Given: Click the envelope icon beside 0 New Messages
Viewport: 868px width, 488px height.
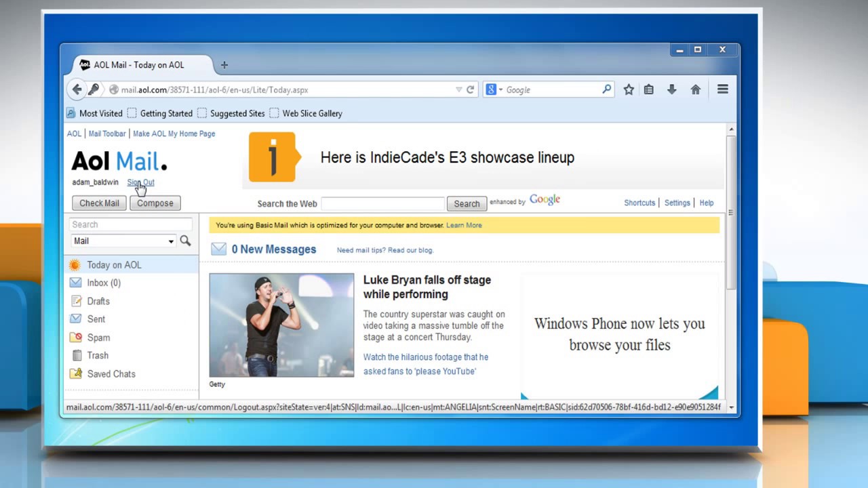Looking at the screenshot, I should [218, 249].
